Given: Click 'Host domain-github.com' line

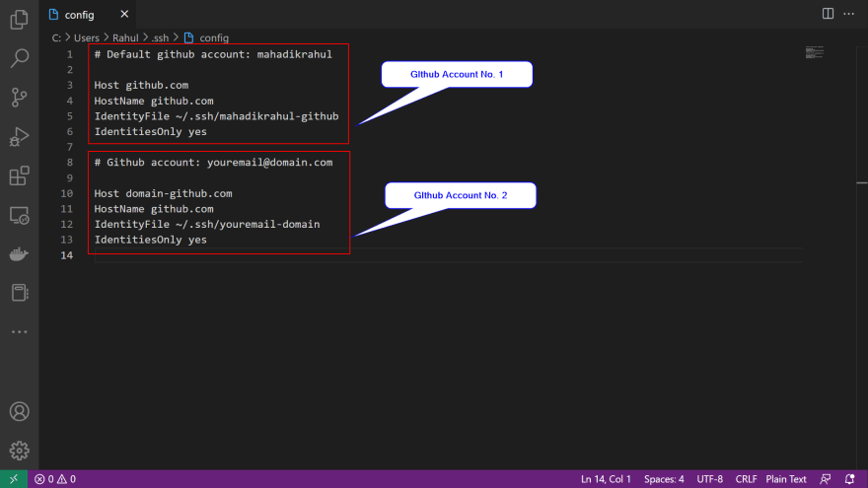Looking at the screenshot, I should [164, 193].
